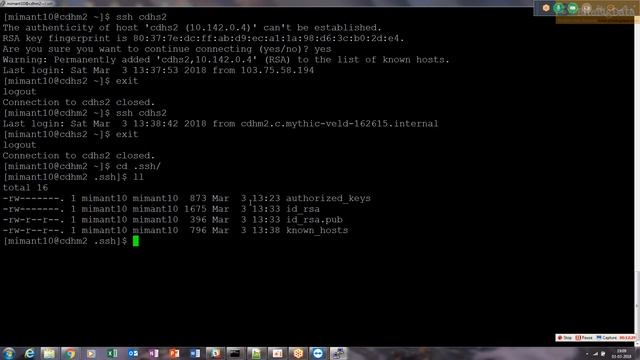Open Google Chrome from the taskbar
640x360 pixels.
point(70,353)
